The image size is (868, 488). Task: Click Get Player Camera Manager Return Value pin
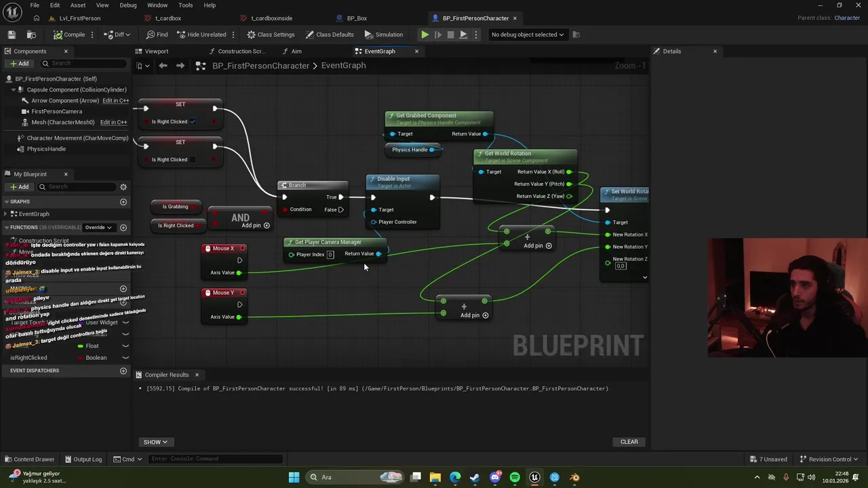pyautogui.click(x=378, y=254)
